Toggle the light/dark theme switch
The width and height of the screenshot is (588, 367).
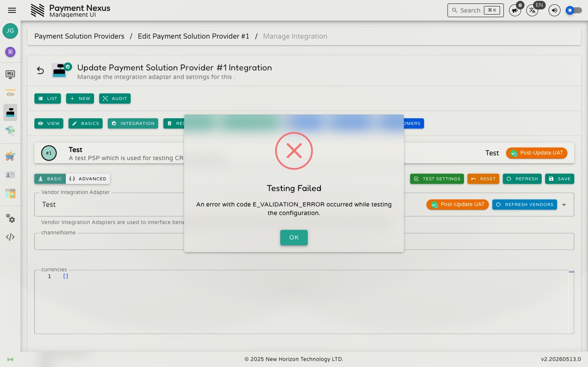574,10
